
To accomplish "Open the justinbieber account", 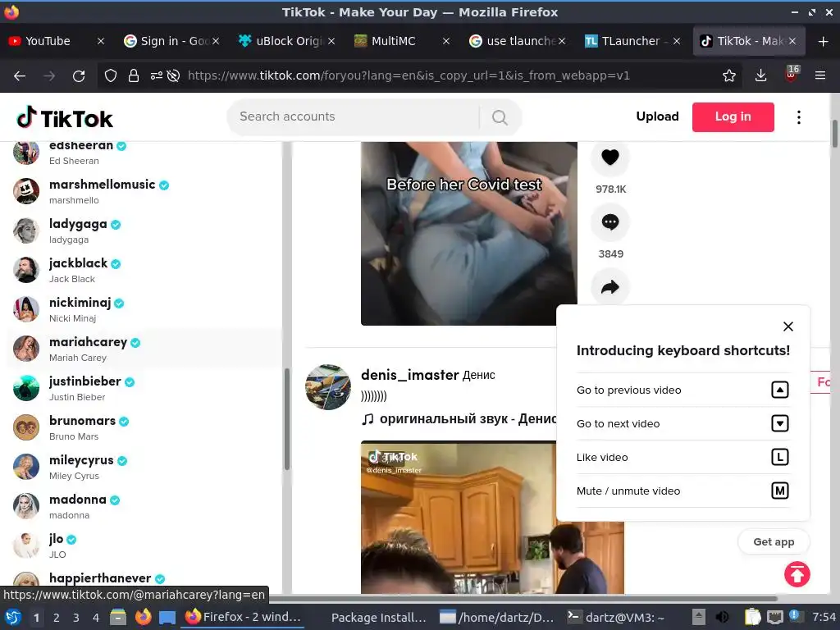I will coord(144,388).
